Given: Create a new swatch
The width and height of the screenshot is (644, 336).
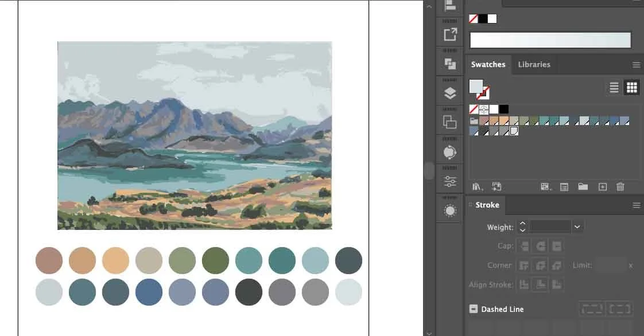Looking at the screenshot, I should [x=602, y=186].
